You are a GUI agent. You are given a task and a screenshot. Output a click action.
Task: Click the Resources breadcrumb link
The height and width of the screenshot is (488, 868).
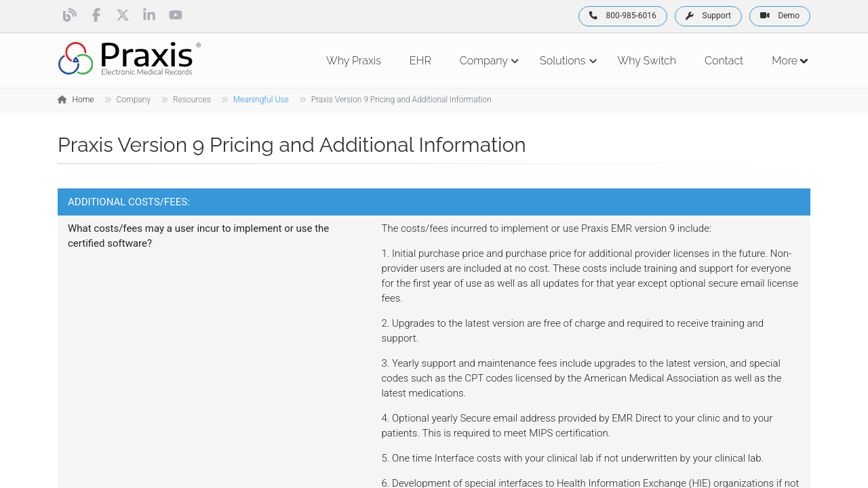click(x=191, y=100)
